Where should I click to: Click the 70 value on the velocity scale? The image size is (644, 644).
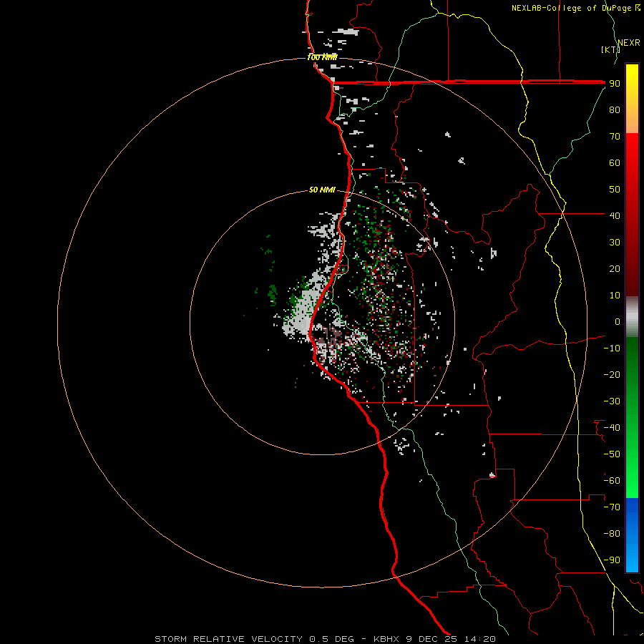tap(615, 137)
